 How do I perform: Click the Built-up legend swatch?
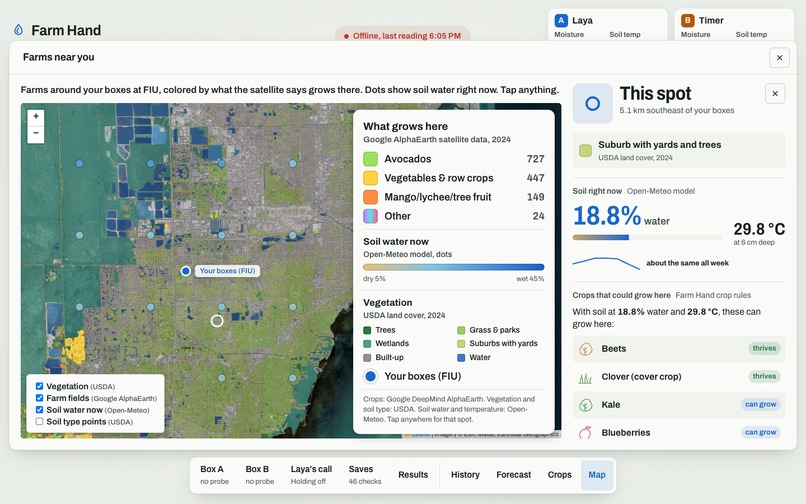367,357
